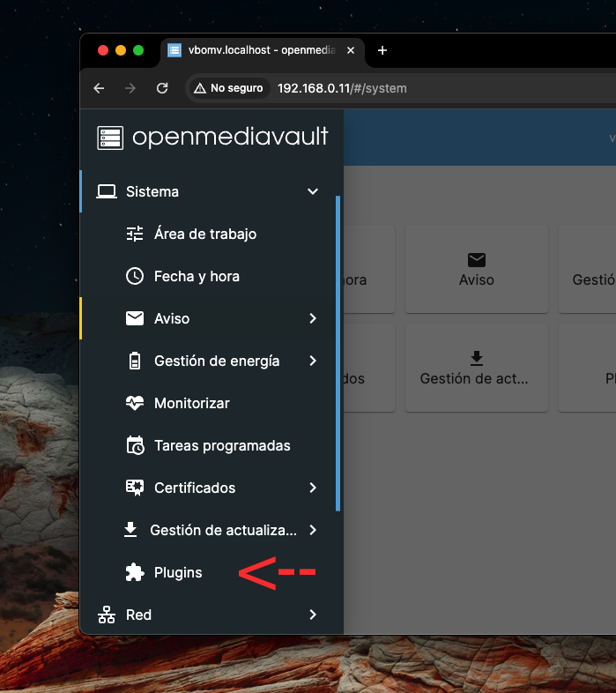The image size is (616, 693).
Task: Click the envelope icon beside sidebar Aviso
Action: [x=135, y=318]
